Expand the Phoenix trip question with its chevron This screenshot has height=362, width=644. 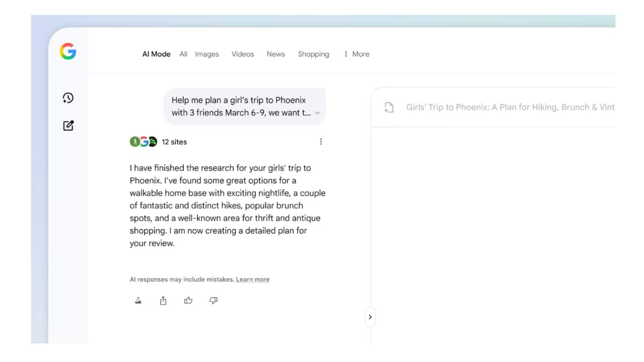coord(317,113)
